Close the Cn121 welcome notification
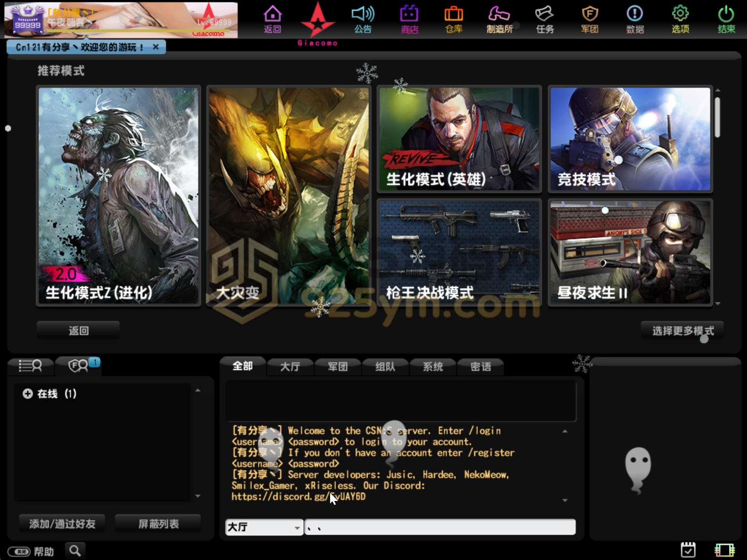 tap(156, 47)
